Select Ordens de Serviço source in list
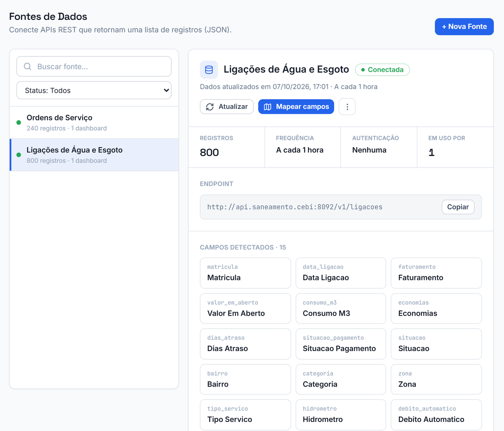 (x=94, y=123)
